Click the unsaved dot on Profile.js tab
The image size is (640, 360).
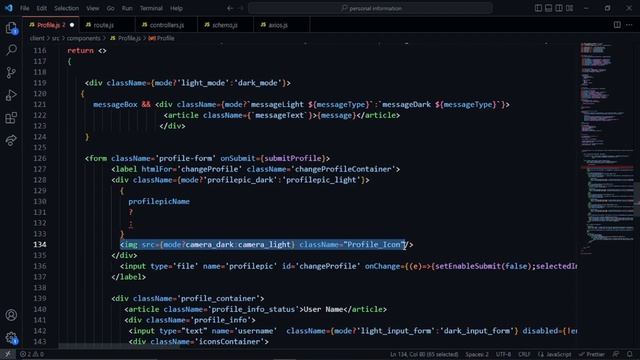click(72, 25)
